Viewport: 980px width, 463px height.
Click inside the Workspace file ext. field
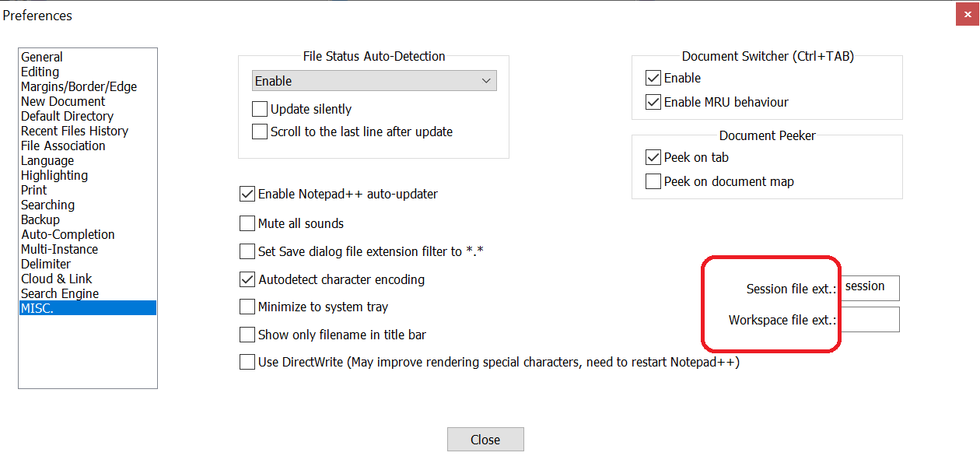coord(870,319)
